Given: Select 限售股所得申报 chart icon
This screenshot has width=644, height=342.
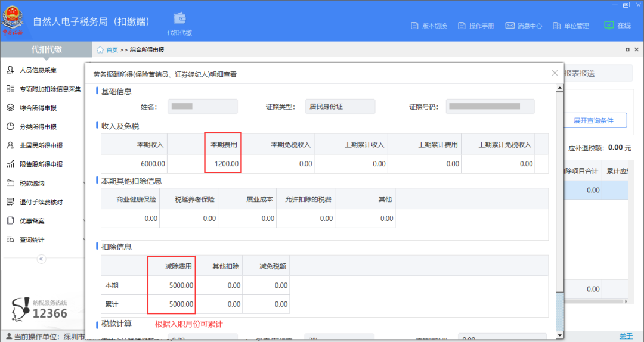Looking at the screenshot, I should coord(10,164).
